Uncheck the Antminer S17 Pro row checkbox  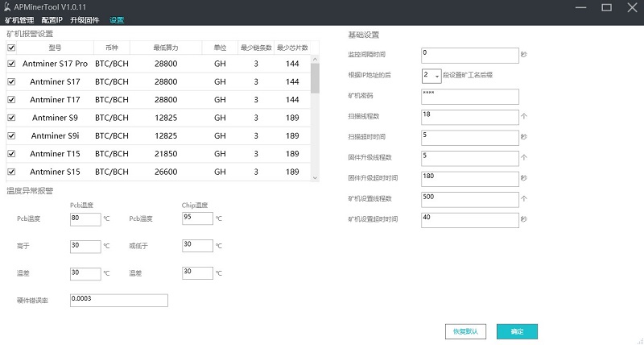pos(11,63)
